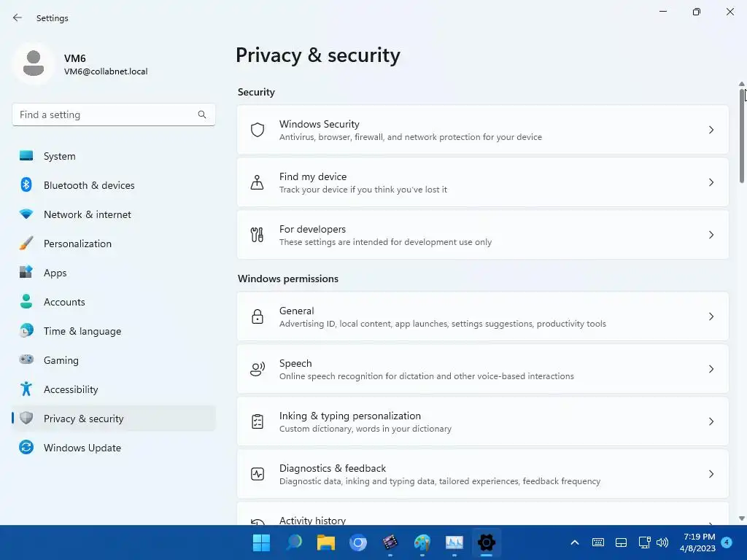Open Bluetooth & devices category
Image resolution: width=747 pixels, height=560 pixels.
113,184
